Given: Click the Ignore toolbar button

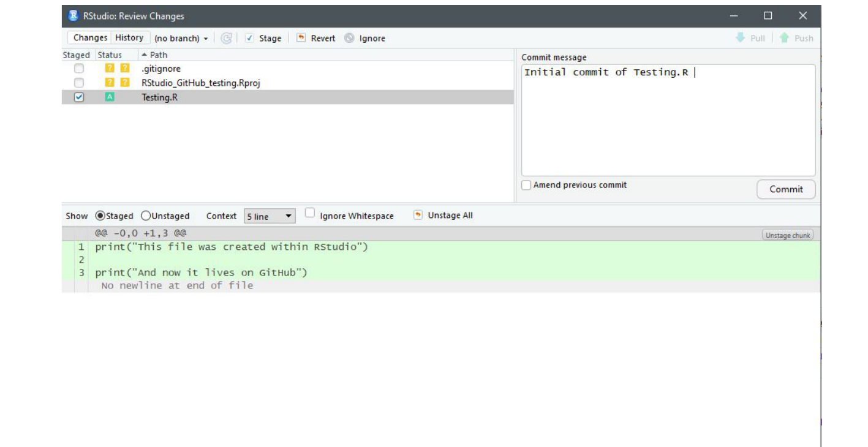Looking at the screenshot, I should [365, 38].
